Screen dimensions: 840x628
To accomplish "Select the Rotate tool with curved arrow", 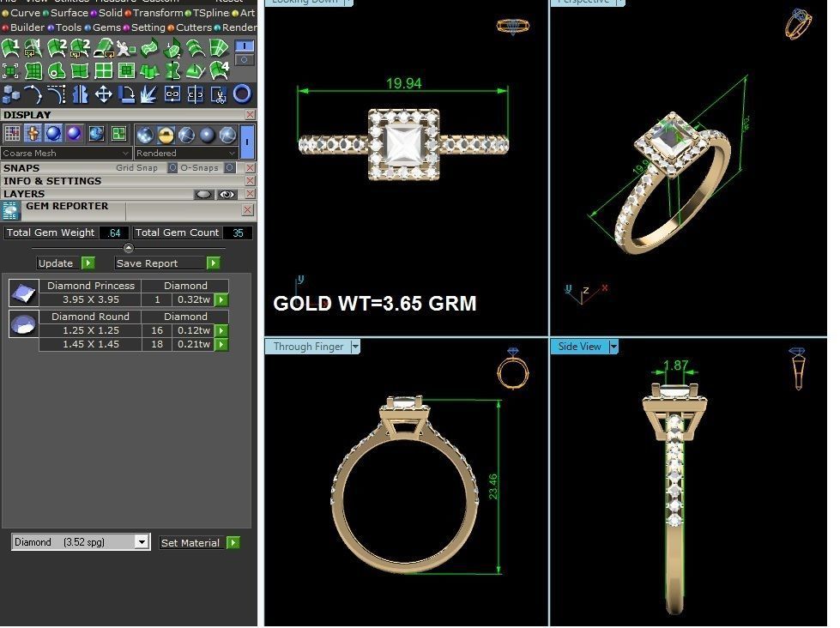I will (126, 94).
